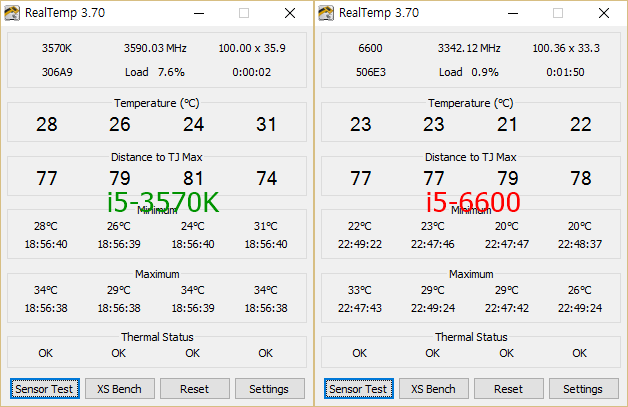Click core temperature 24 in 3570K window
This screenshot has width=628, height=407.
[x=193, y=124]
